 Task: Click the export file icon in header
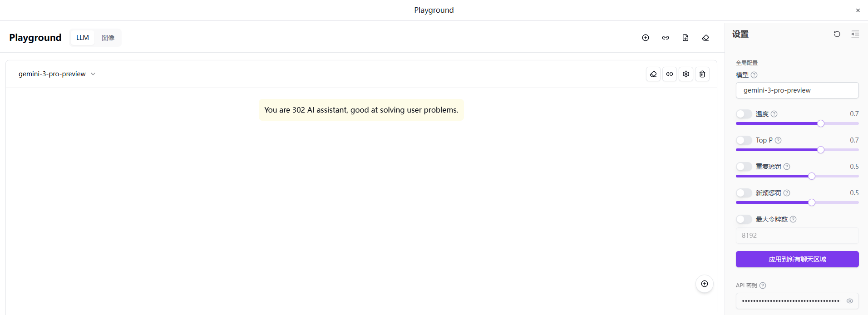pyautogui.click(x=685, y=38)
